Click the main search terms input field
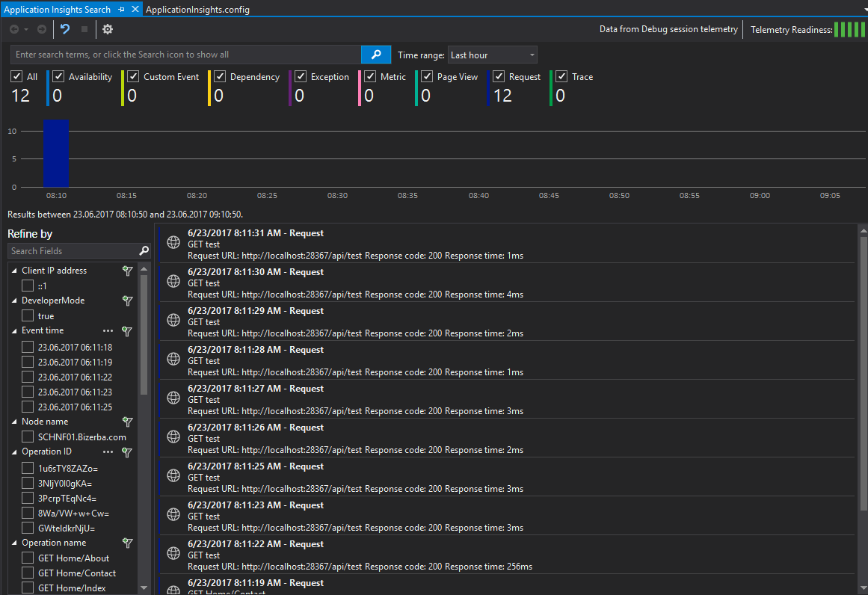The width and height of the screenshot is (868, 595). point(185,55)
